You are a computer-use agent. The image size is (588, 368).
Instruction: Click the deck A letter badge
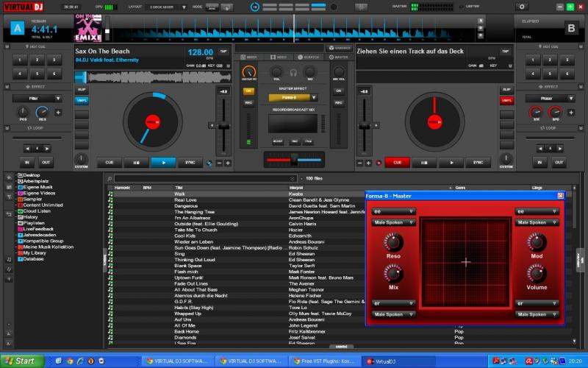[x=17, y=28]
